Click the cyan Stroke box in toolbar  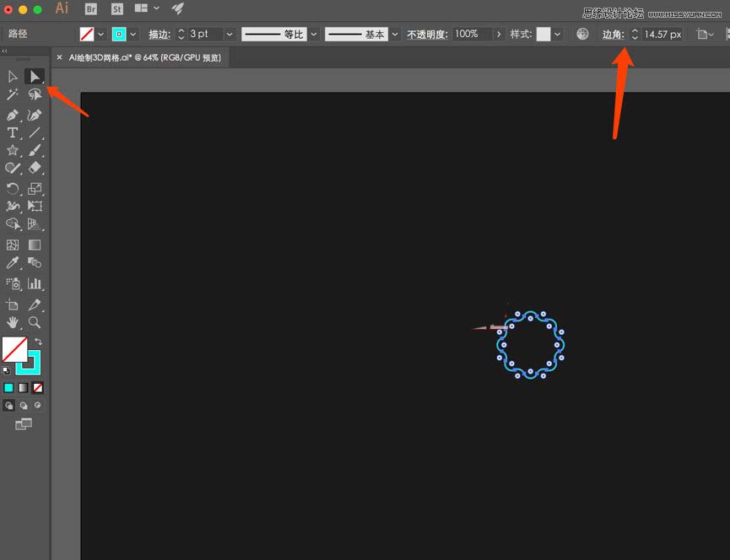coord(34,368)
